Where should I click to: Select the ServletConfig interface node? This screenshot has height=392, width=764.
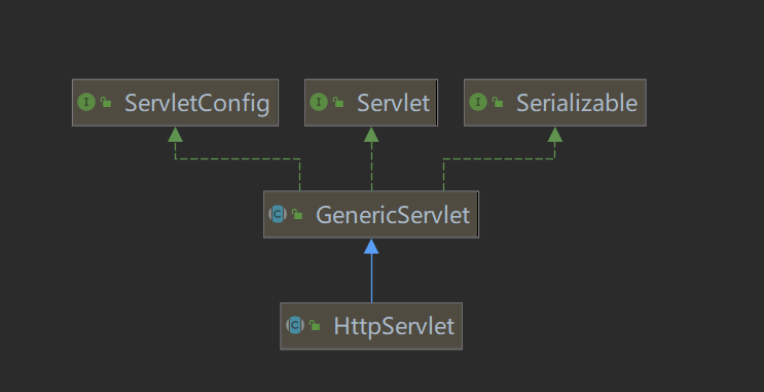175,103
